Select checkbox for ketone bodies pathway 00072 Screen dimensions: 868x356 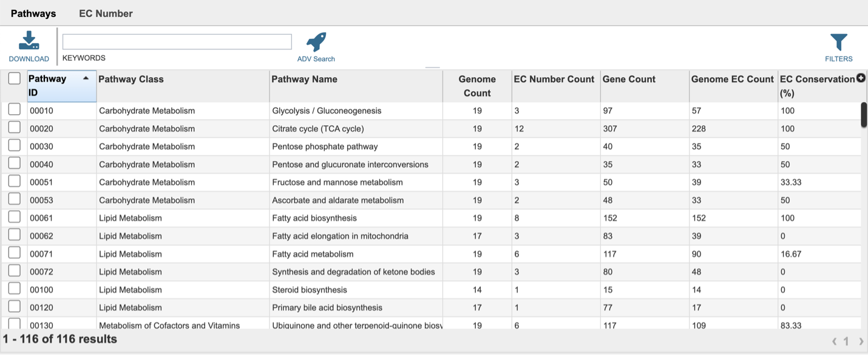[x=15, y=271]
